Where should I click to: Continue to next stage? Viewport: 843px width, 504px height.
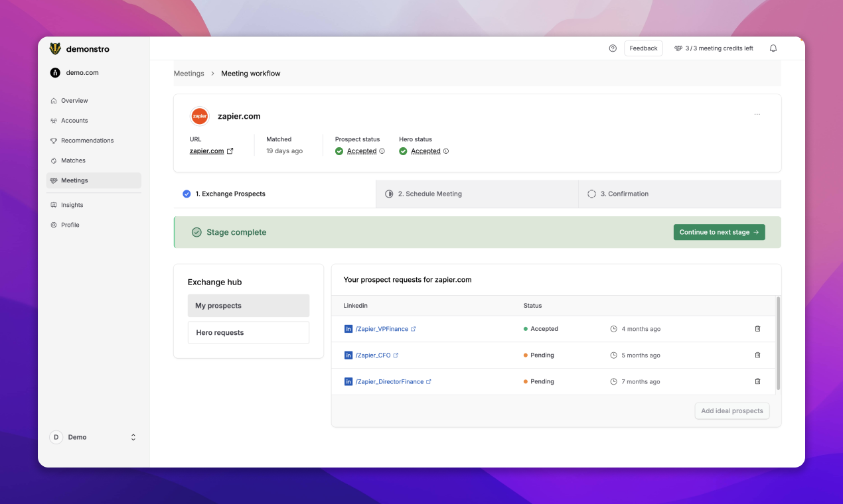click(720, 232)
